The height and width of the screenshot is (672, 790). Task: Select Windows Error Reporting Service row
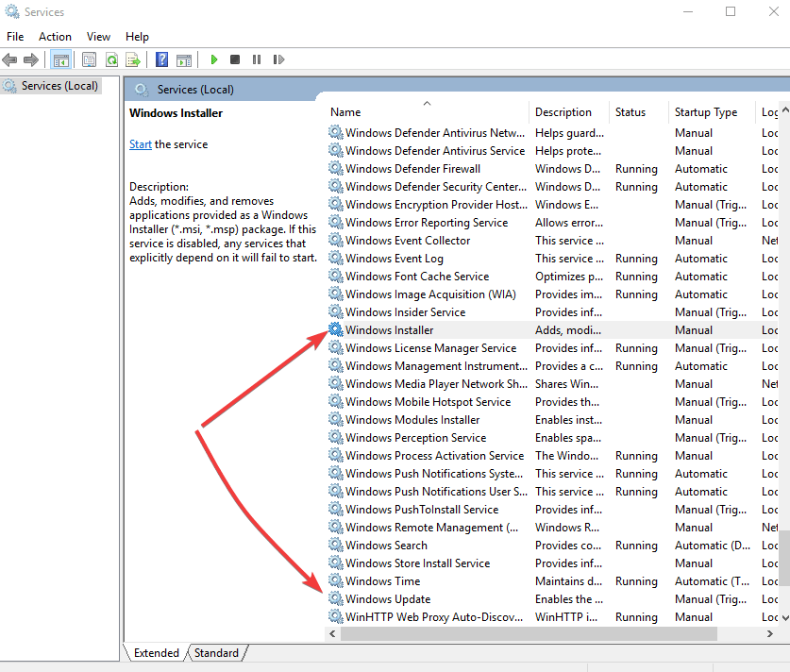(553, 222)
